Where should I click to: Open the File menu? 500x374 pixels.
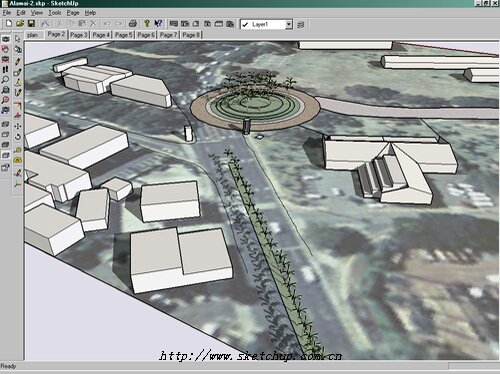click(7, 13)
